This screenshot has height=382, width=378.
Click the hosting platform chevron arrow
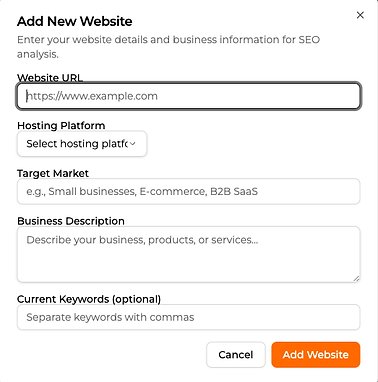(x=133, y=144)
